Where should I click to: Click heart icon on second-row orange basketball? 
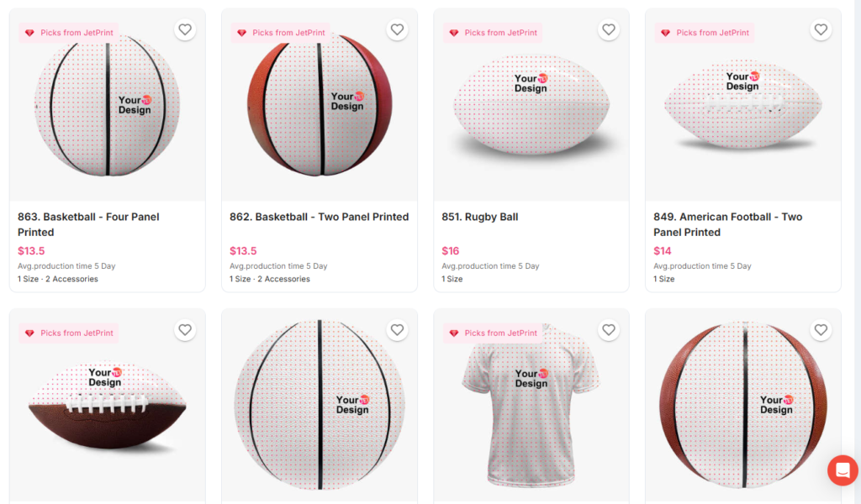coord(821,330)
